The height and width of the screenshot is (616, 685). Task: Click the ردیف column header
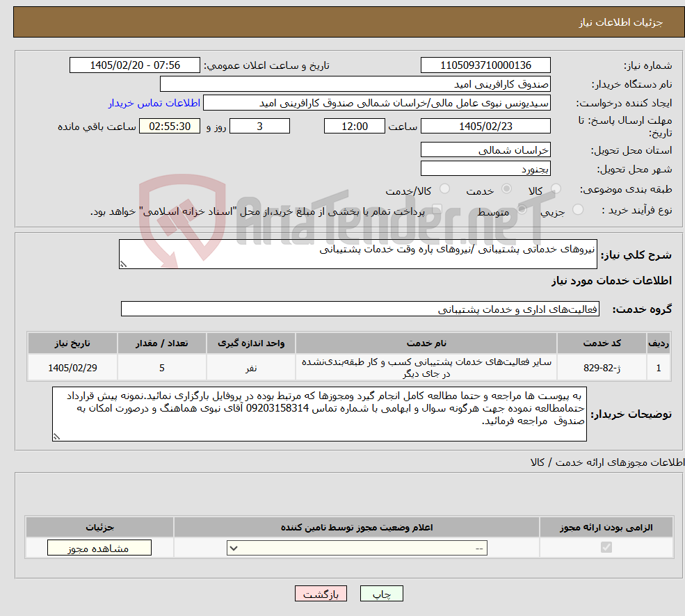tap(659, 343)
